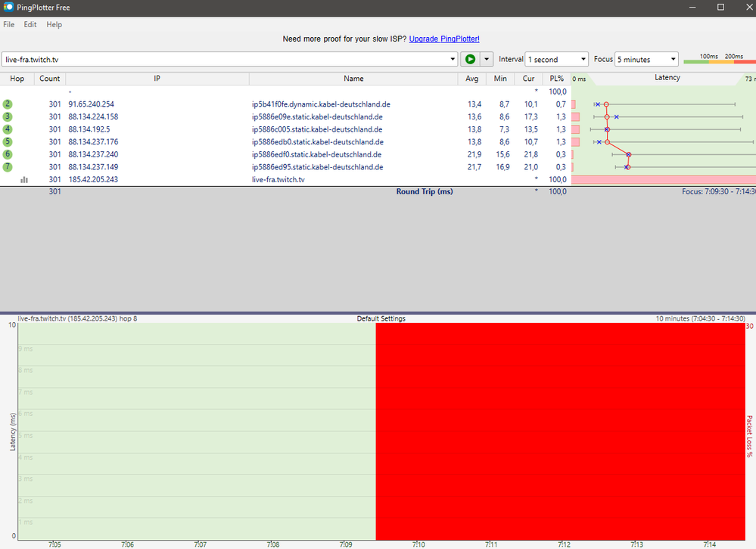Click the Round Trip (ms) summary label

(425, 191)
